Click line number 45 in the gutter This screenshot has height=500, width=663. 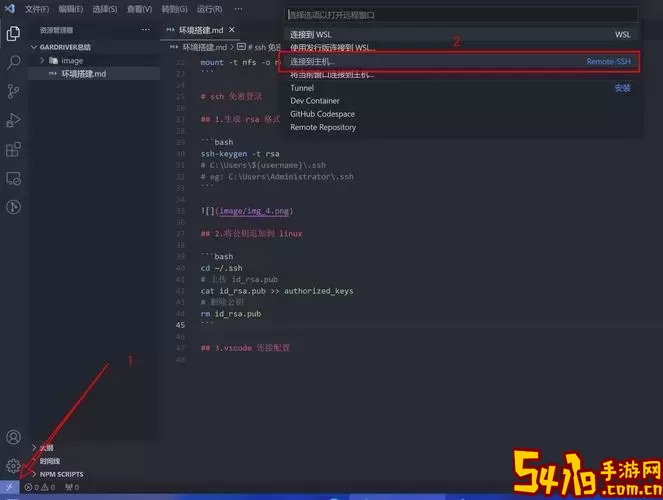[x=181, y=325]
